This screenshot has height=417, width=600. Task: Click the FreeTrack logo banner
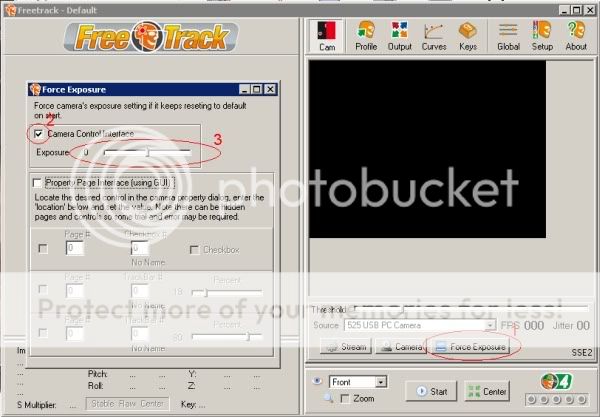[x=151, y=37]
